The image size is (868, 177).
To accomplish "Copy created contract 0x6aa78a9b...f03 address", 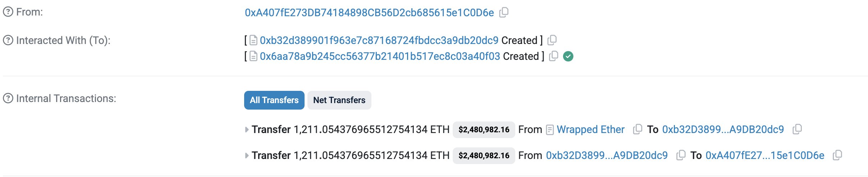I will coord(553,56).
